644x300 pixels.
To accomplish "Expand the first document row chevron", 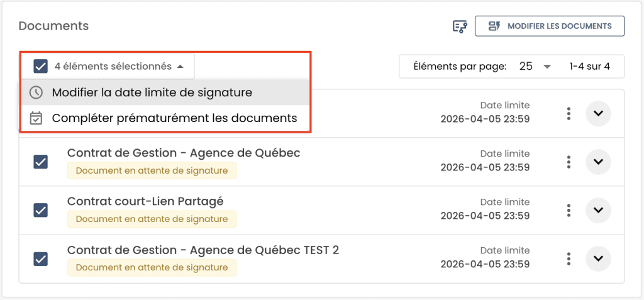I will 598,113.
